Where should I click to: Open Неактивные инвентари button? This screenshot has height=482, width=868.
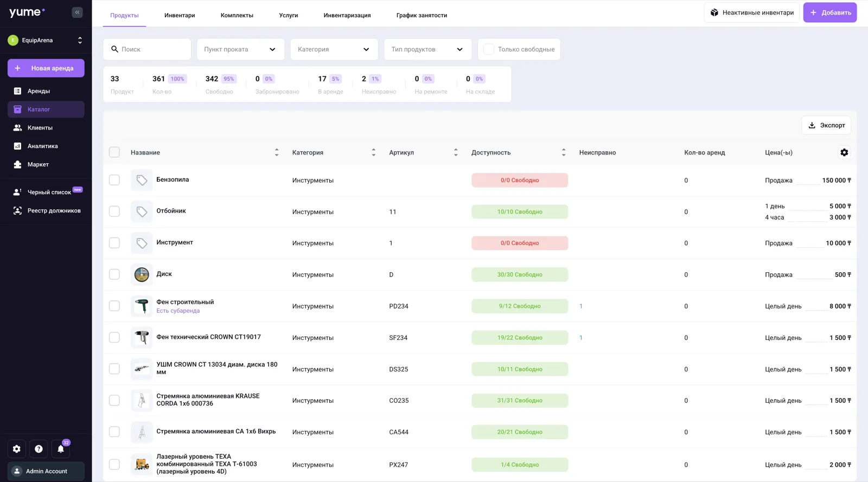(x=752, y=12)
